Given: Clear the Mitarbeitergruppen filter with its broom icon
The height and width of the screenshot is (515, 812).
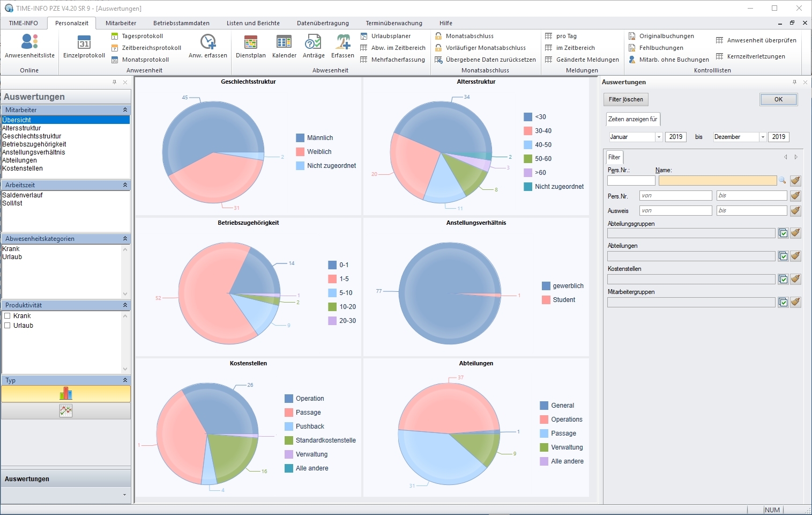Looking at the screenshot, I should [795, 302].
